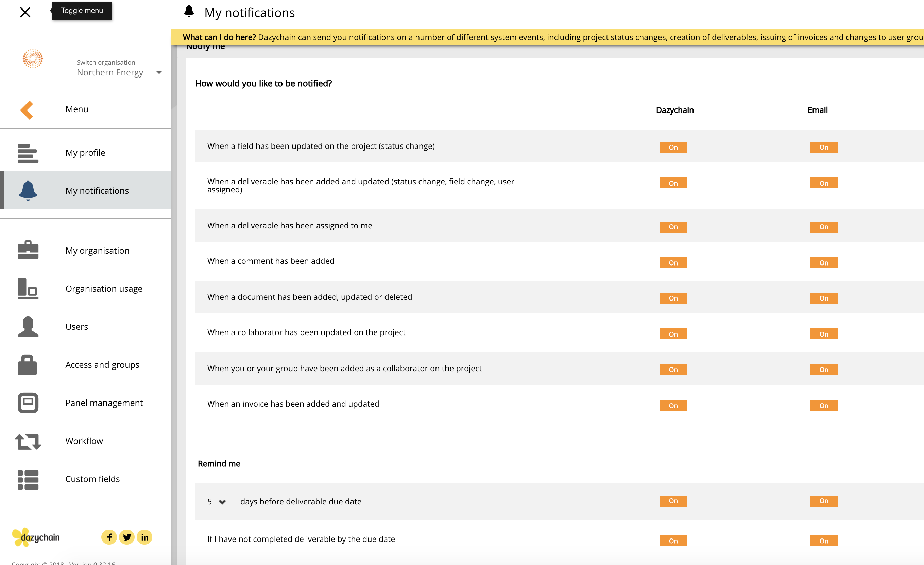Disable Dazychain notifications for comment added
Image resolution: width=924 pixels, height=565 pixels.
tap(673, 262)
